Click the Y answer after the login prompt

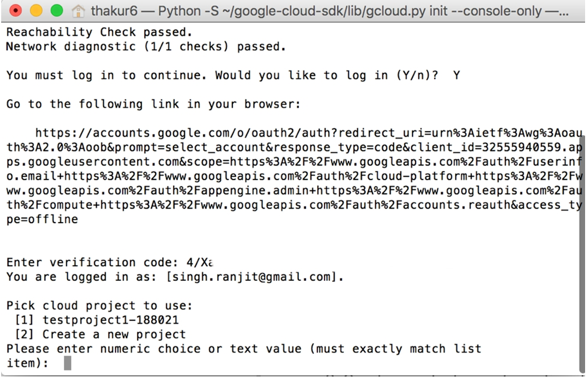456,75
